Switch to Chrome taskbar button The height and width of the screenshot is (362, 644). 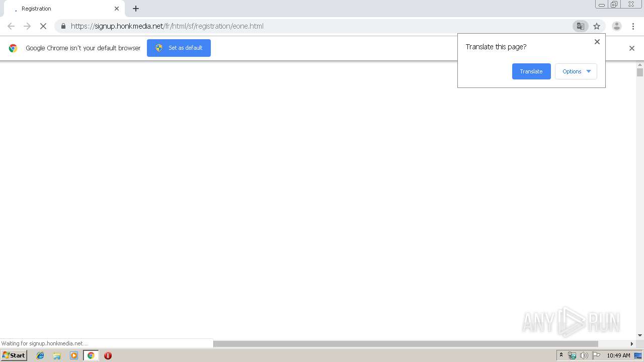tap(91, 355)
